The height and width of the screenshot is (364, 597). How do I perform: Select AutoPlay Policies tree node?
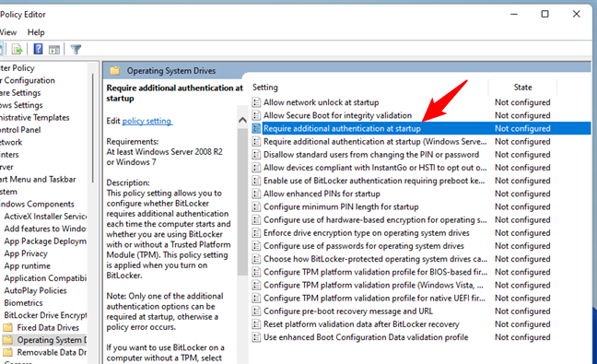[x=35, y=290]
